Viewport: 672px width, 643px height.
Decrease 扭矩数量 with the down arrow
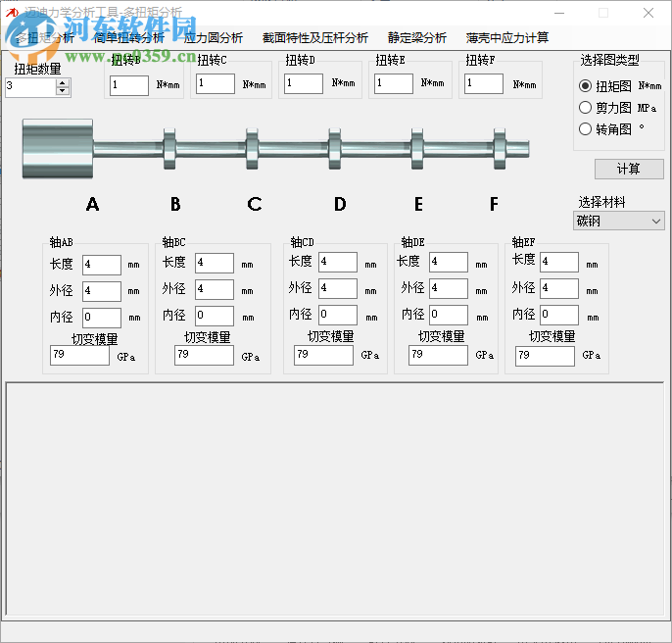coord(63,90)
